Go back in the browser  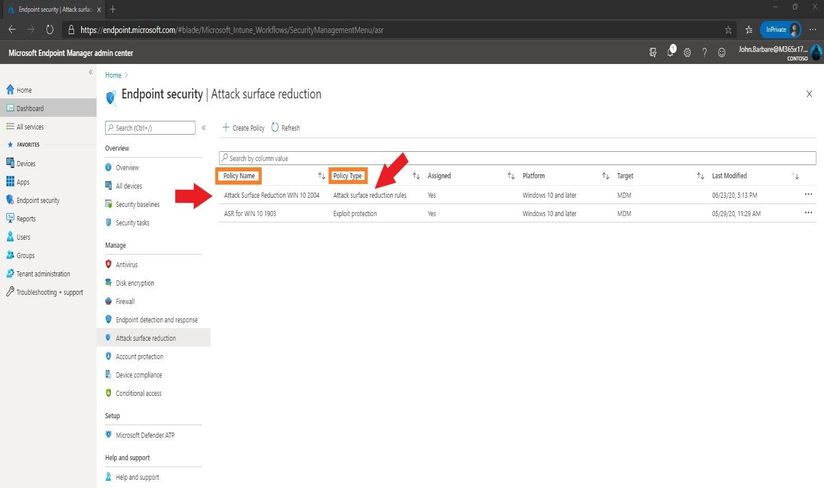[x=12, y=30]
